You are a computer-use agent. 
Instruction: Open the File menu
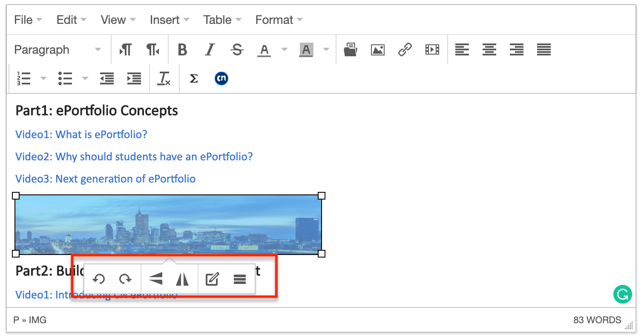coord(28,20)
